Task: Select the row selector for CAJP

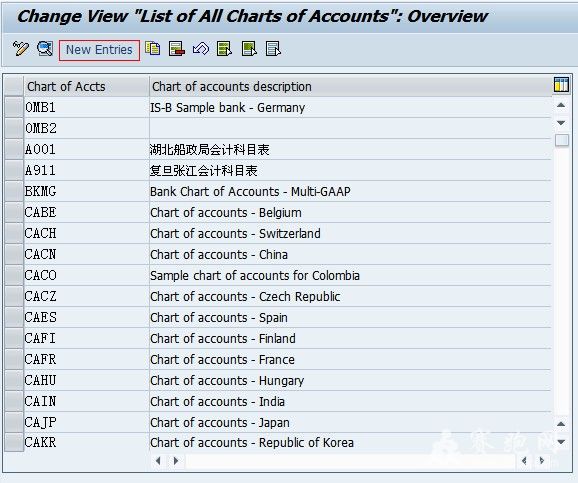Action: click(x=14, y=423)
